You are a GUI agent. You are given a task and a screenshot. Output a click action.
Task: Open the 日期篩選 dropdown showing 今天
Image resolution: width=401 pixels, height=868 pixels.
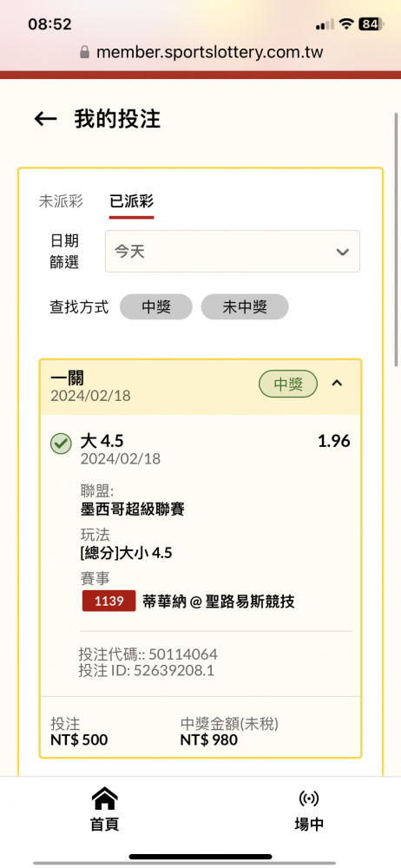pyautogui.click(x=233, y=252)
